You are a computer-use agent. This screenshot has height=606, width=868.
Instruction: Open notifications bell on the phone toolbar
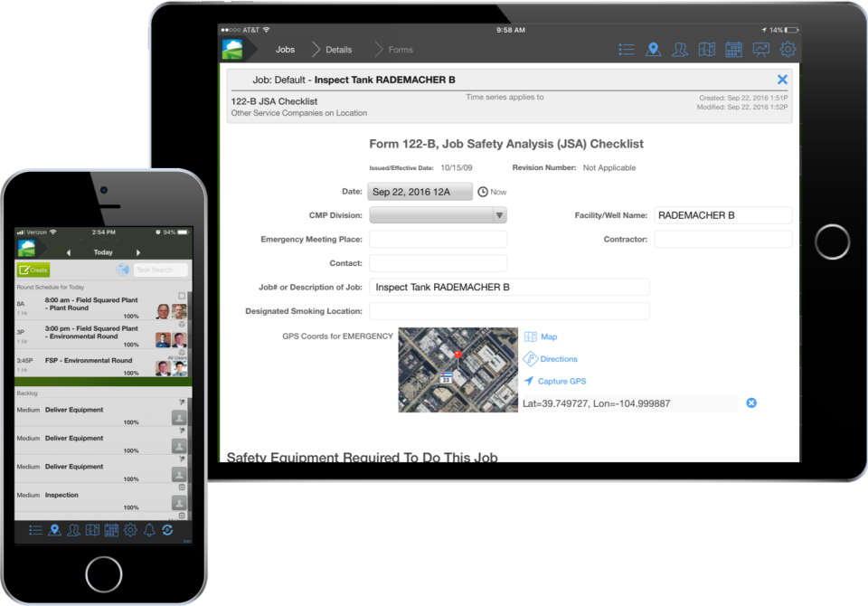click(149, 531)
